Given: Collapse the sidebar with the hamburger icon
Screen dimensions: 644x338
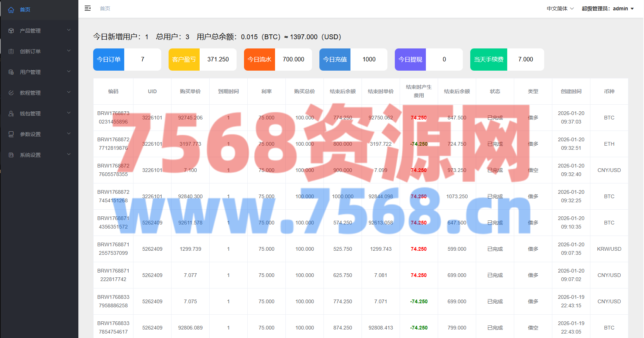Looking at the screenshot, I should [x=88, y=8].
